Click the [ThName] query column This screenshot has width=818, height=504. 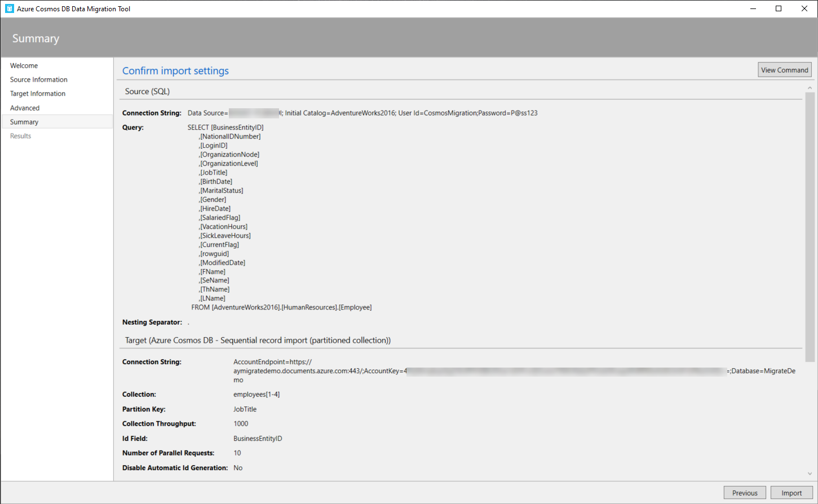click(214, 289)
